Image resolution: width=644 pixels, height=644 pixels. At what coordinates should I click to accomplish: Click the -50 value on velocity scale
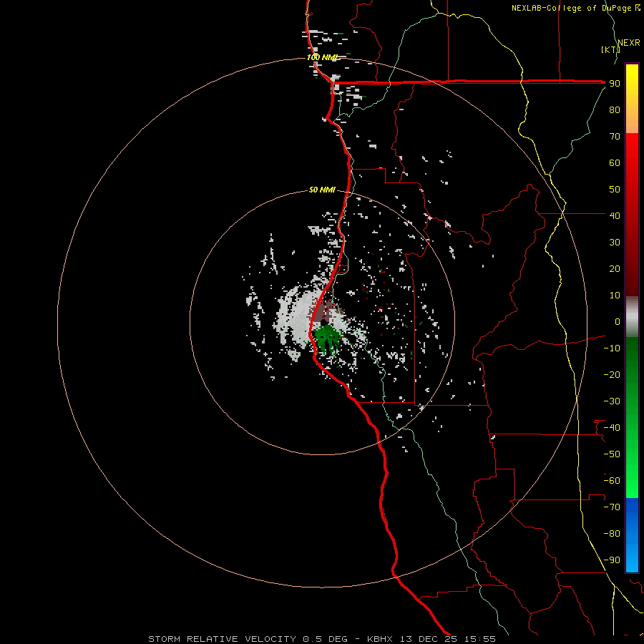612,454
